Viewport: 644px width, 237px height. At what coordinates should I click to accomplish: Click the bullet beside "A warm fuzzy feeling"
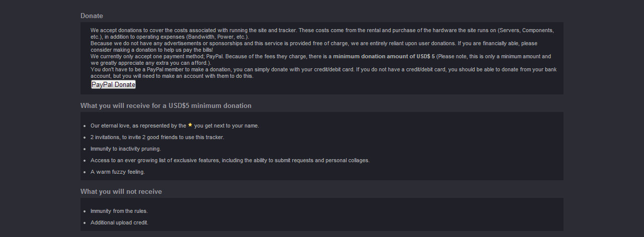coord(85,172)
